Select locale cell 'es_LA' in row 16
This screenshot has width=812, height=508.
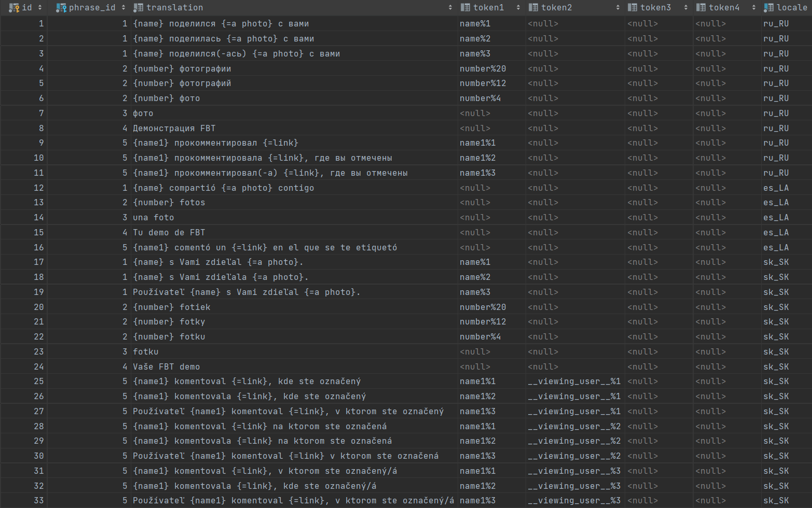click(787, 248)
